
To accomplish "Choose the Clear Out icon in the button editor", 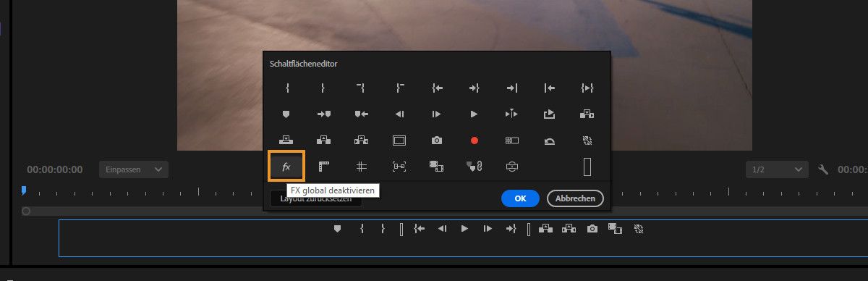I will (399, 88).
